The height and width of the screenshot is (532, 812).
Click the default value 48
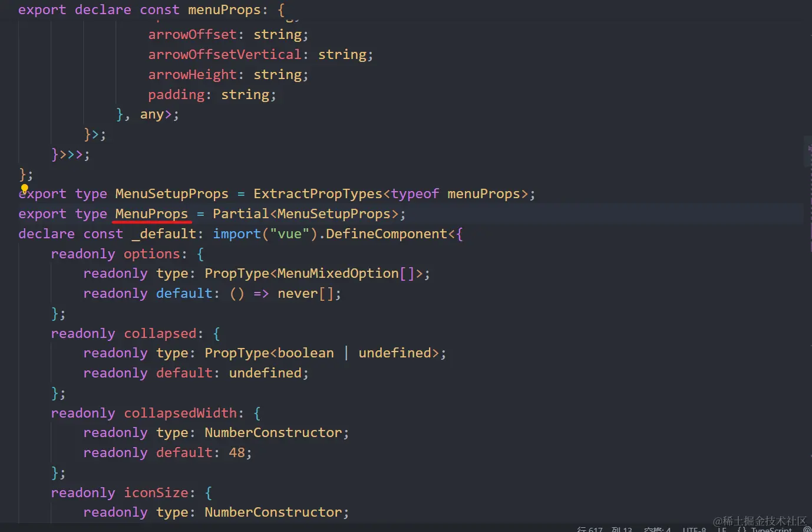[237, 452]
